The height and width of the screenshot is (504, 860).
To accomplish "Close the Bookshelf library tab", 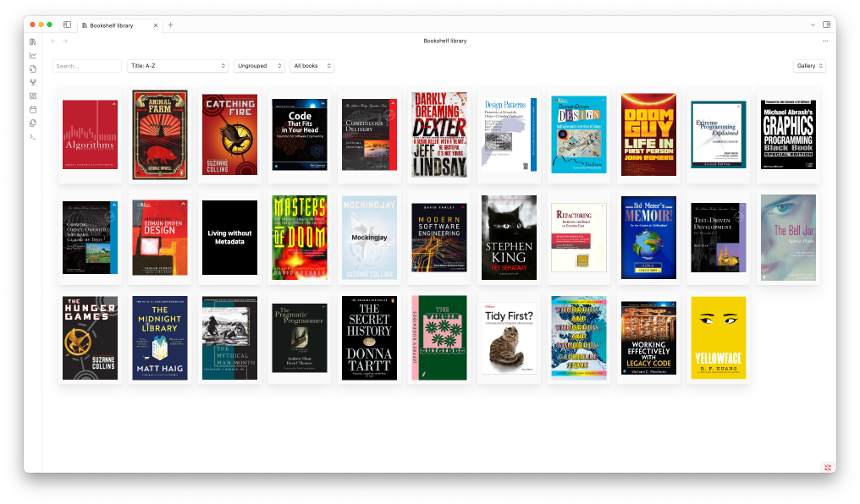I will tap(156, 25).
